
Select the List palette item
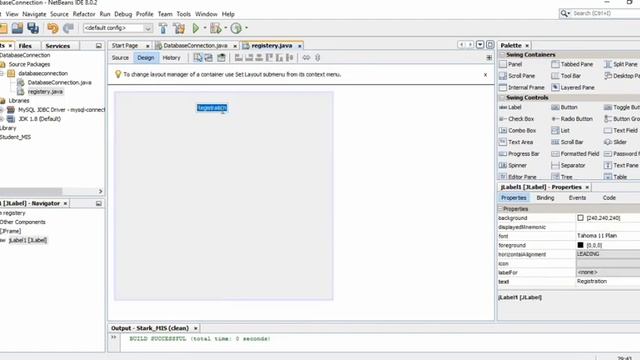pyautogui.click(x=560, y=130)
